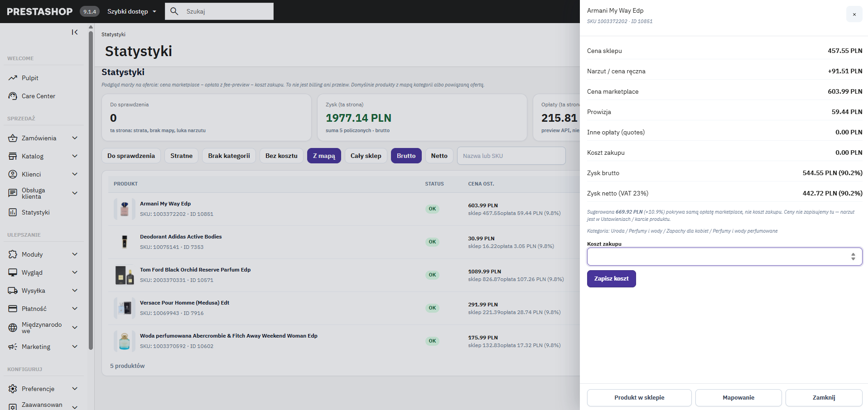Expand the Preferencje submenu chevron
This screenshot has height=410, width=868.
point(75,389)
